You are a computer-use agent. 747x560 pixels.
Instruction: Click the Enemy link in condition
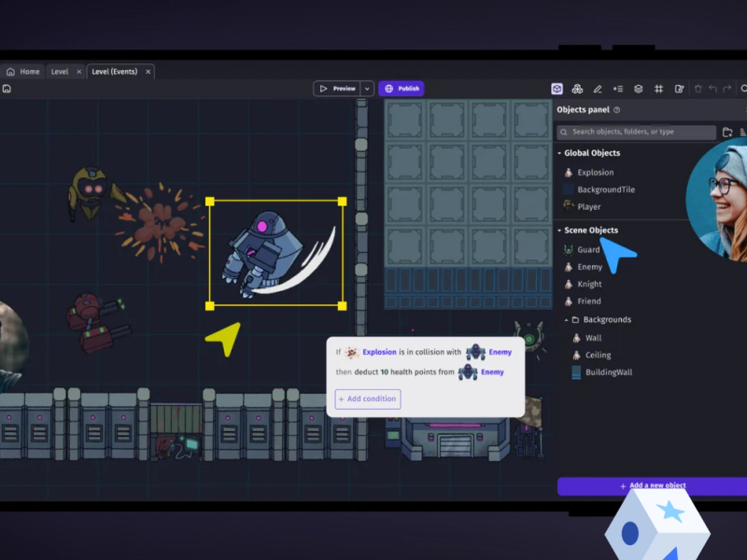coord(500,353)
